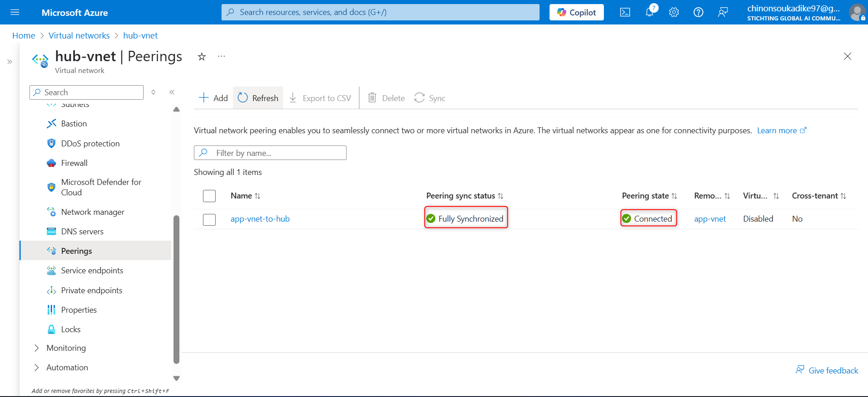Sort by the Name column
This screenshot has height=397, width=868.
(246, 196)
